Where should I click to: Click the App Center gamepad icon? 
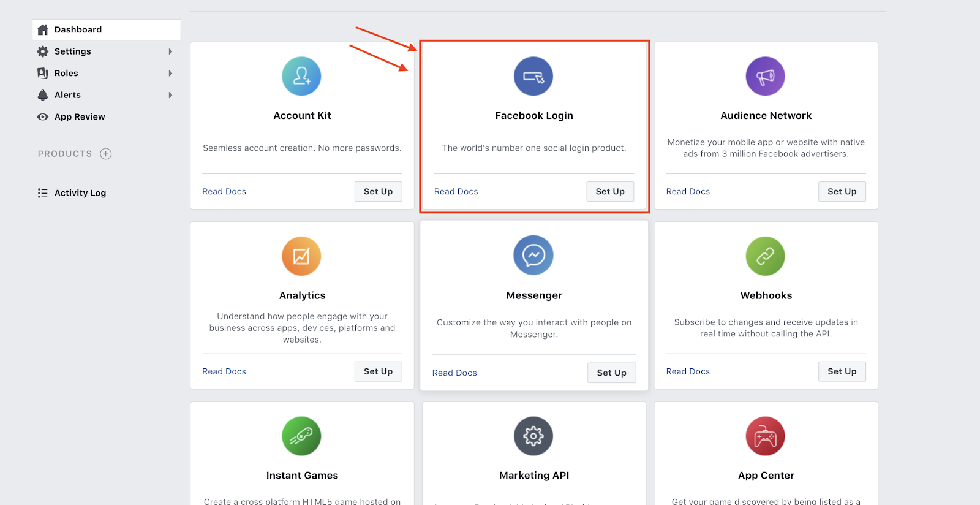[x=766, y=436]
